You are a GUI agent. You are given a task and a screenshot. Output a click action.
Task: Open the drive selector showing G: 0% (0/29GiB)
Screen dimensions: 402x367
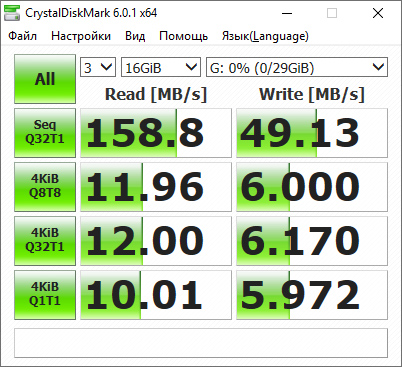pyautogui.click(x=297, y=67)
